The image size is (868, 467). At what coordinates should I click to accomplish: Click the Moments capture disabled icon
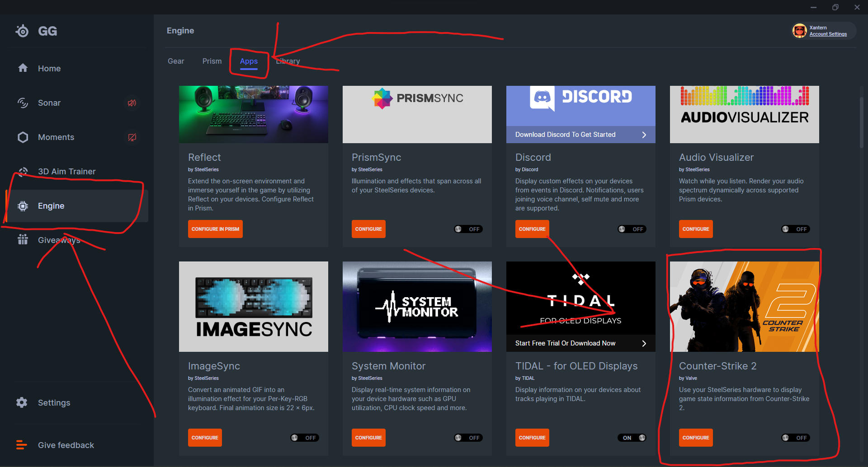point(132,137)
